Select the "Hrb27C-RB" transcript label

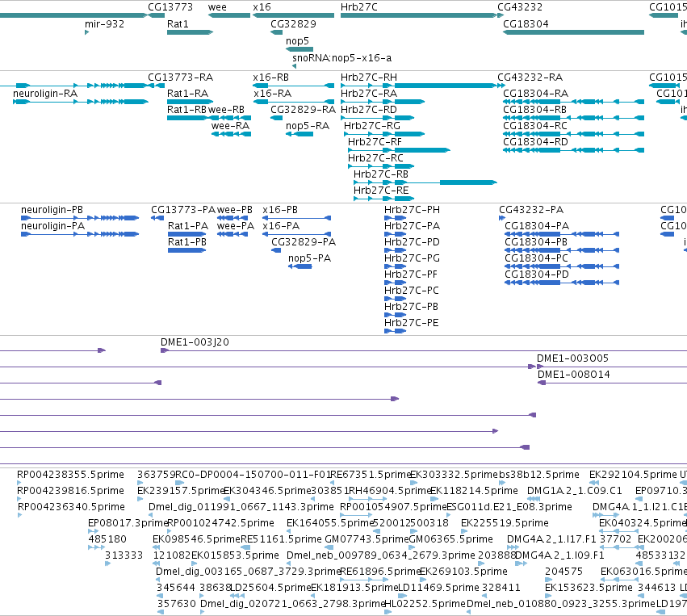(x=381, y=174)
